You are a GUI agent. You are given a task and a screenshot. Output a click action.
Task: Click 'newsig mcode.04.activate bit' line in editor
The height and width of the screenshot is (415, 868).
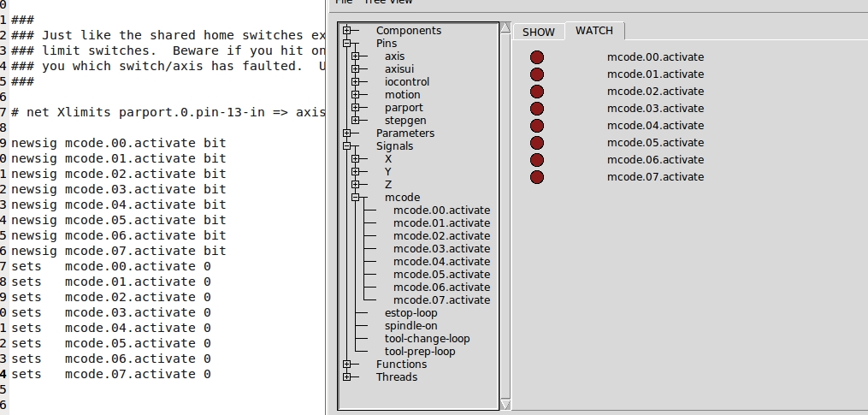pyautogui.click(x=119, y=205)
